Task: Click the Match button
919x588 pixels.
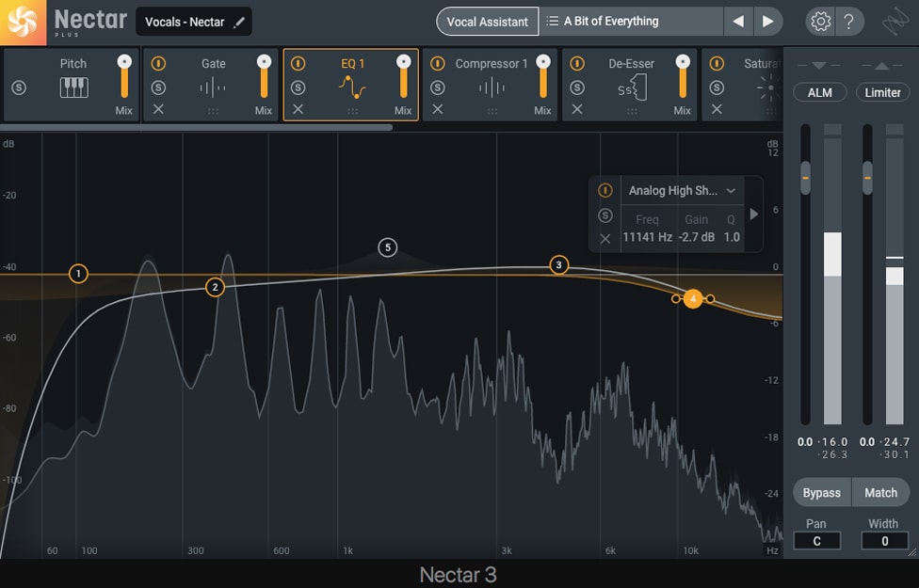Action: [881, 493]
